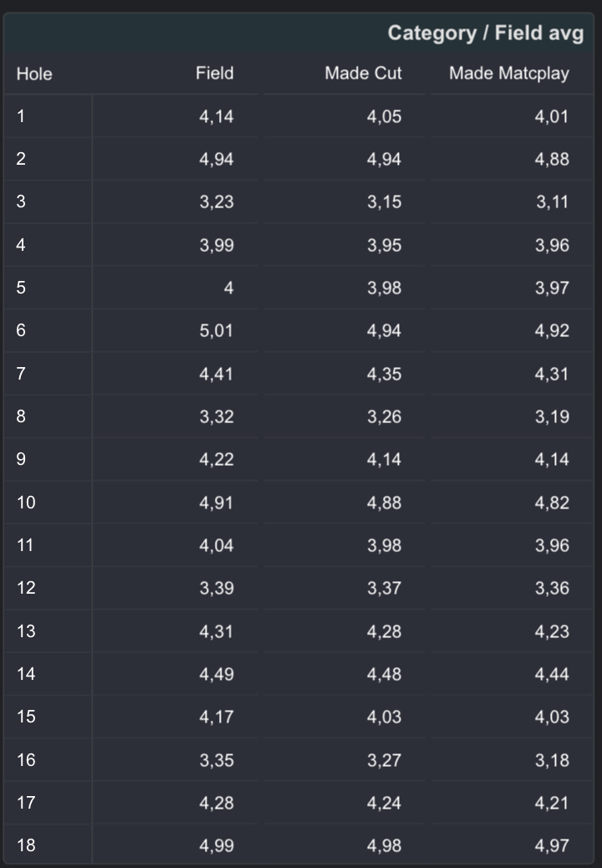Select Made Cut value 4,28 for hole 13
Image resolution: width=602 pixels, height=868 pixels.
384,631
